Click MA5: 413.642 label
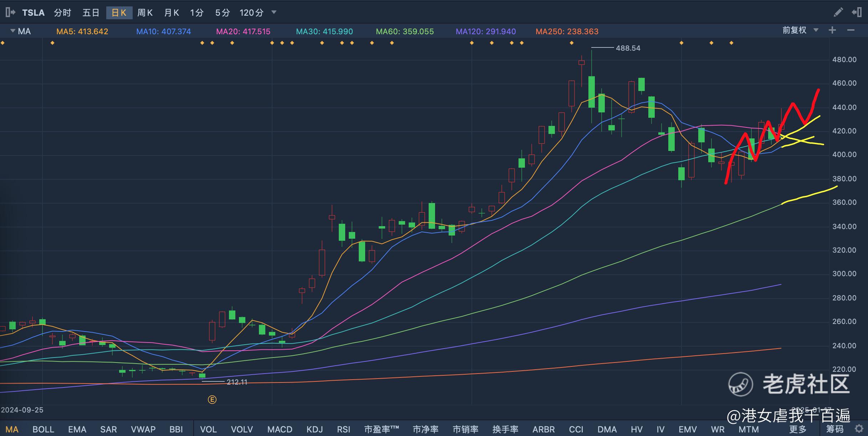 82,31
